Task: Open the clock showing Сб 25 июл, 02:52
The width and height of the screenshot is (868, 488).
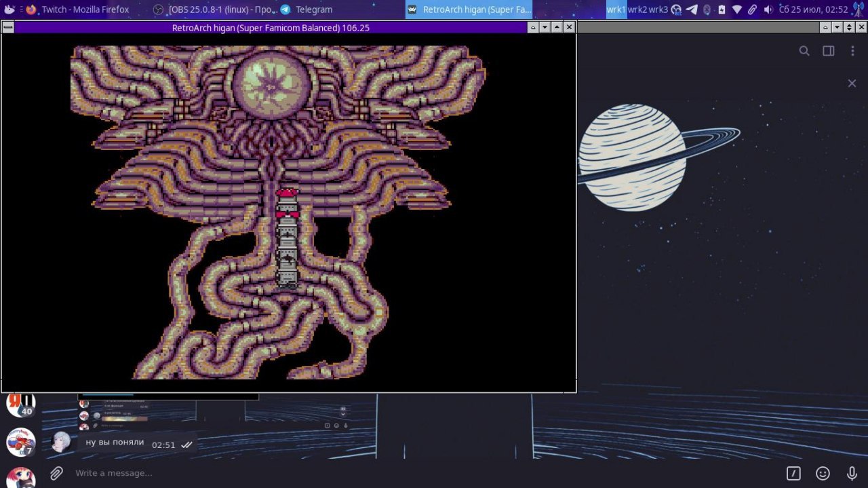Action: (813, 10)
